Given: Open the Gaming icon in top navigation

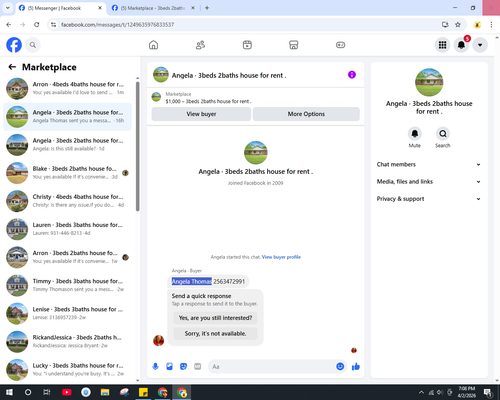Looking at the screenshot, I should click(x=340, y=45).
